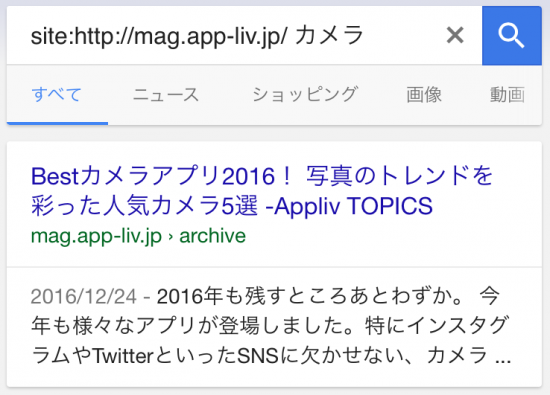Switch to the 画像 tab
This screenshot has height=395, width=550.
pyautogui.click(x=424, y=95)
